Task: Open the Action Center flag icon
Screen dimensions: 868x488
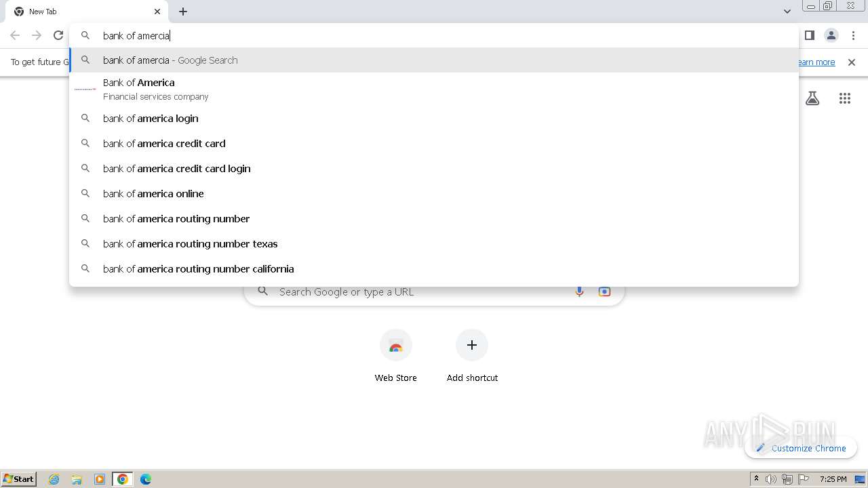Action: pyautogui.click(x=804, y=479)
